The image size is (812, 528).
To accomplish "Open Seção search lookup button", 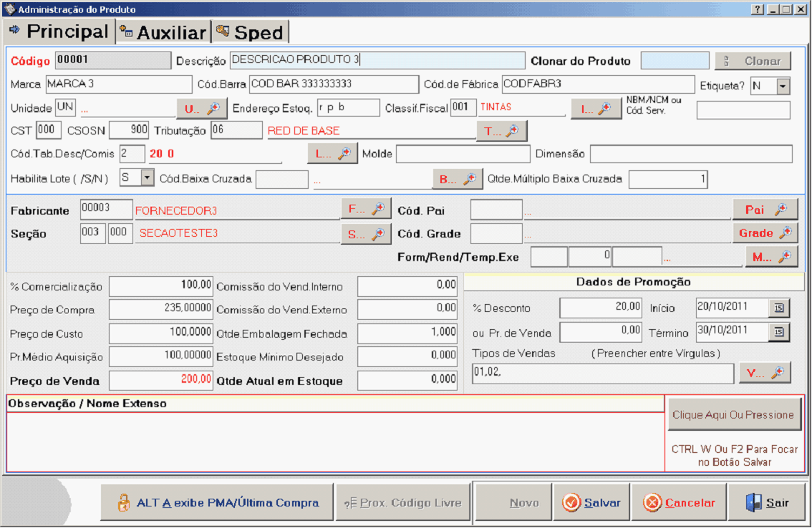I will (366, 234).
